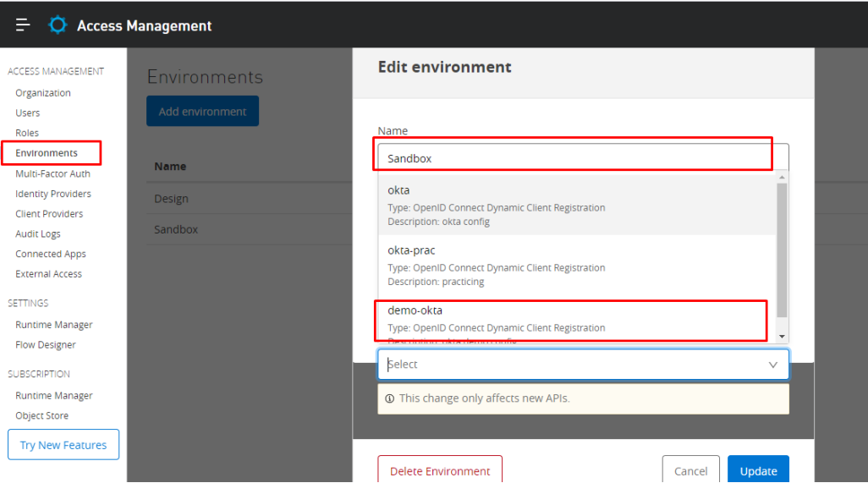Image resolution: width=868 pixels, height=483 pixels.
Task: Click the Name field containing Sandbox
Action: 583,158
